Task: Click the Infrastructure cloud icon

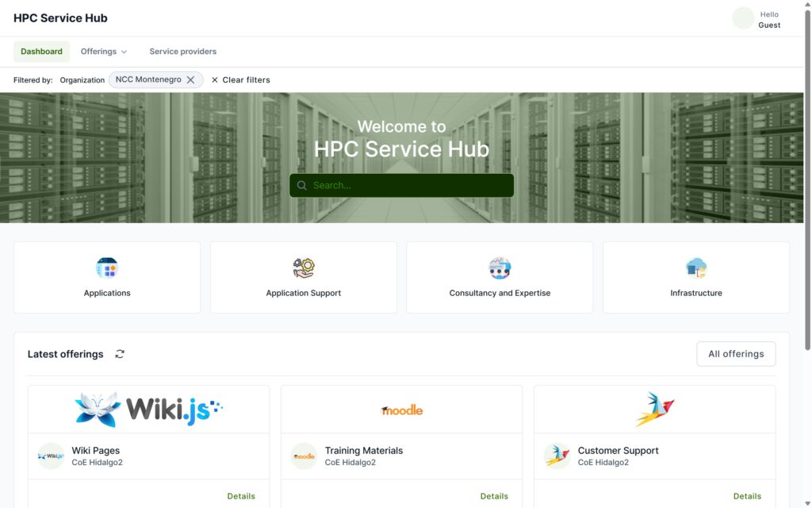Action: [x=696, y=268]
